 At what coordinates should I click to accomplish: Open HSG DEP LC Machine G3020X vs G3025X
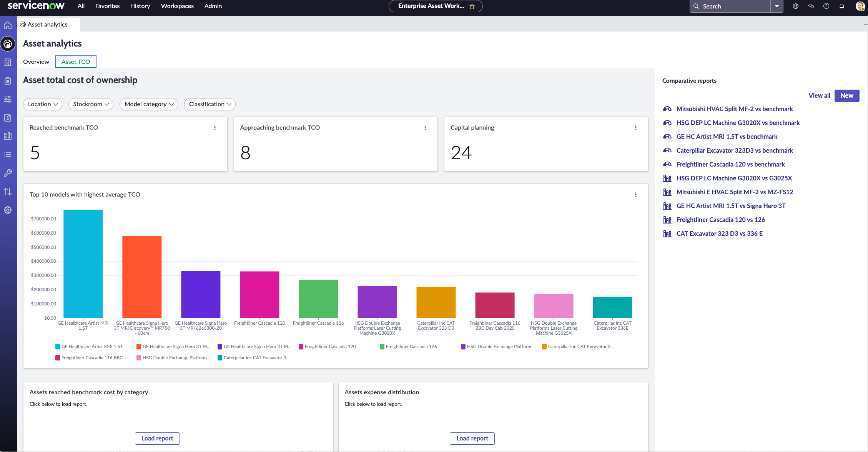coord(734,178)
